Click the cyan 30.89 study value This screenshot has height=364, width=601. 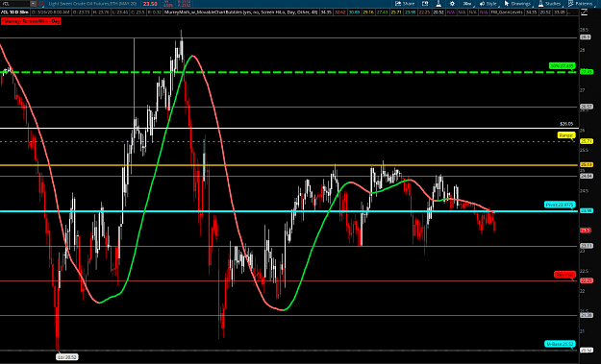pos(354,12)
